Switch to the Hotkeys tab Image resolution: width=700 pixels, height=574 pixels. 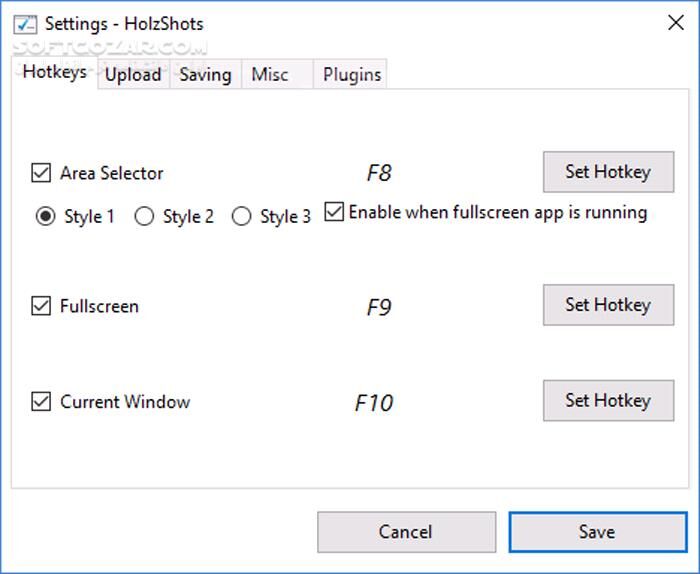(54, 73)
